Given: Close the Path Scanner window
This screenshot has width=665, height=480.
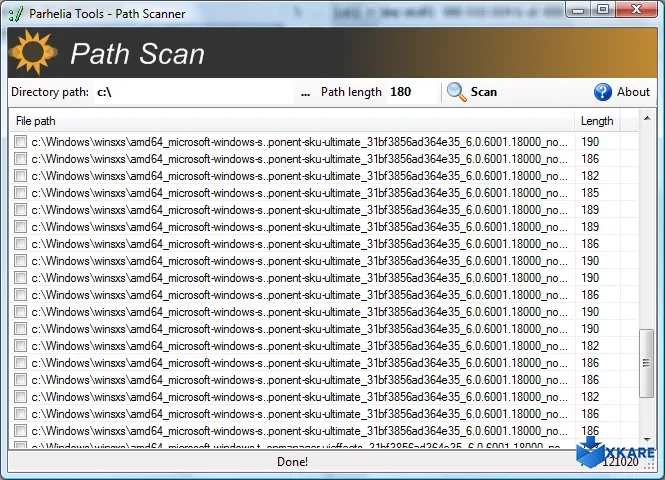Looking at the screenshot, I should point(636,10).
